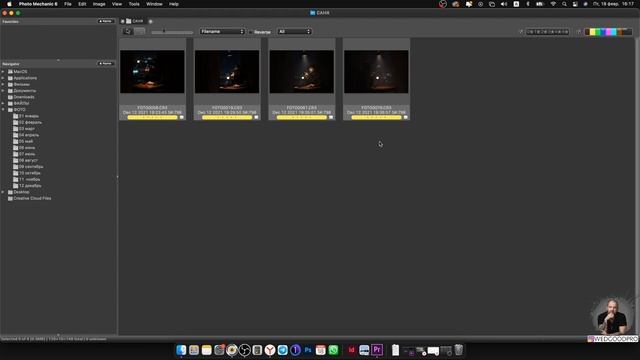Screen dimensions: 640x360
Task: Collapse the ФОТО folder in Navigator
Action: click(x=3, y=110)
